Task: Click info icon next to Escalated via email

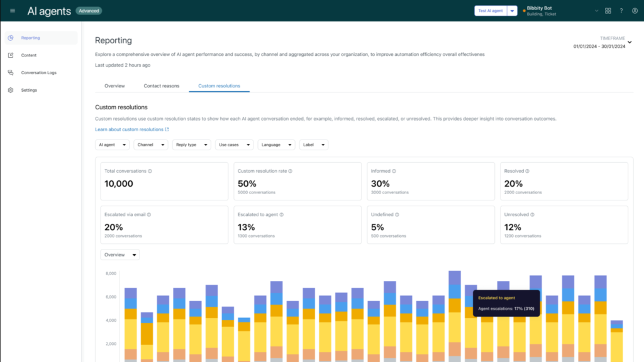Action: pos(149,215)
